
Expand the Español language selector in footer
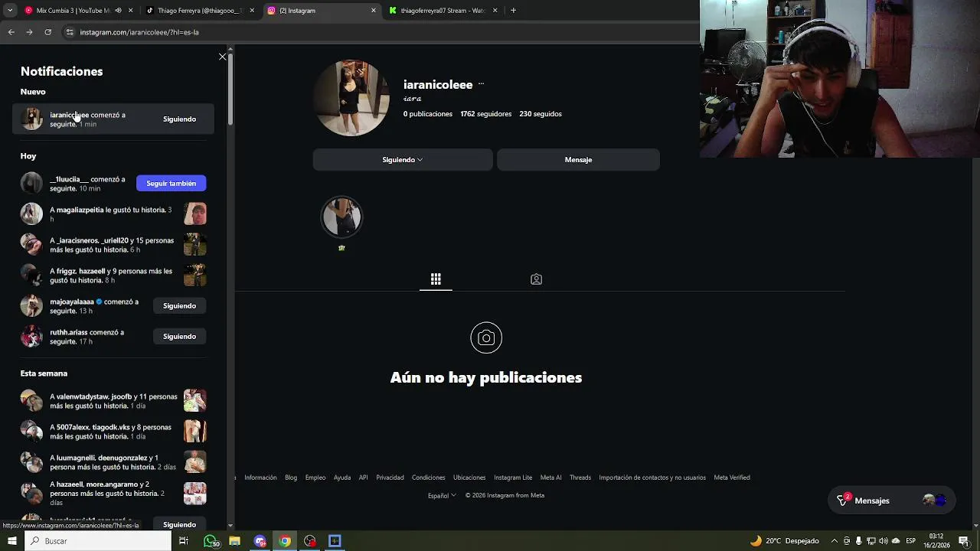tap(442, 496)
